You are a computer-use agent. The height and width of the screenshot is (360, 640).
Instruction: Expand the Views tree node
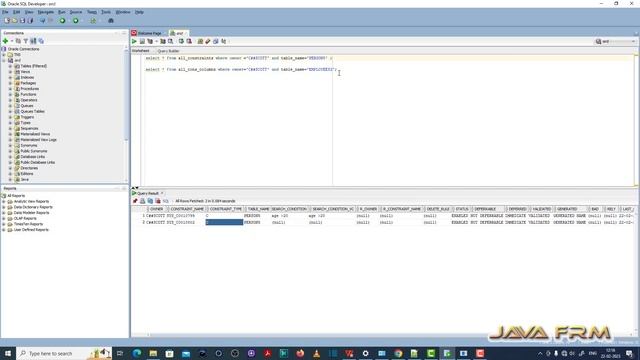point(10,72)
